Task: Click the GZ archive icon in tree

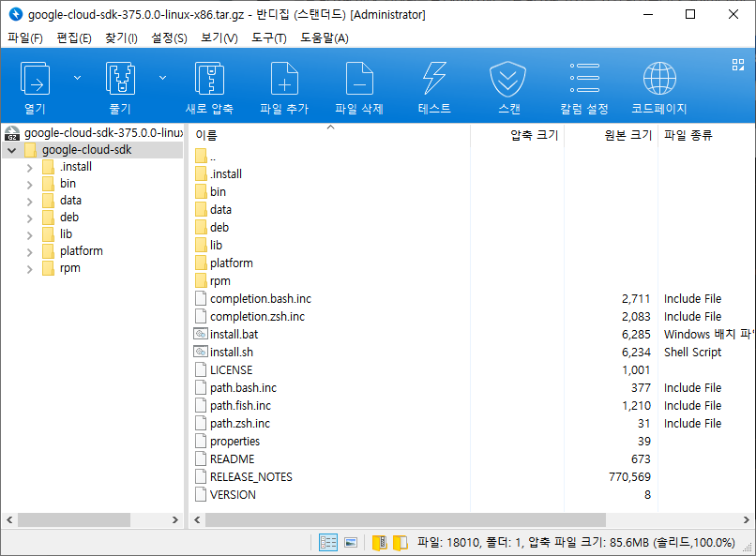Action: click(x=12, y=133)
